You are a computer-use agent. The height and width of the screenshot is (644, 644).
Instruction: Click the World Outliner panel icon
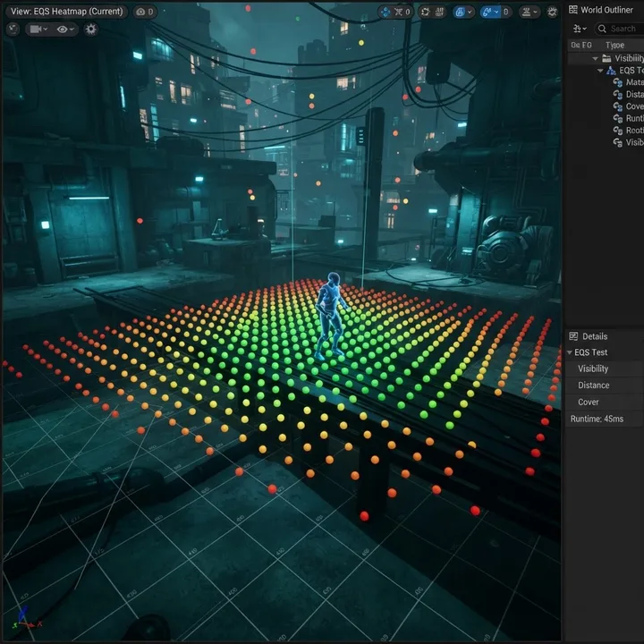click(x=573, y=10)
